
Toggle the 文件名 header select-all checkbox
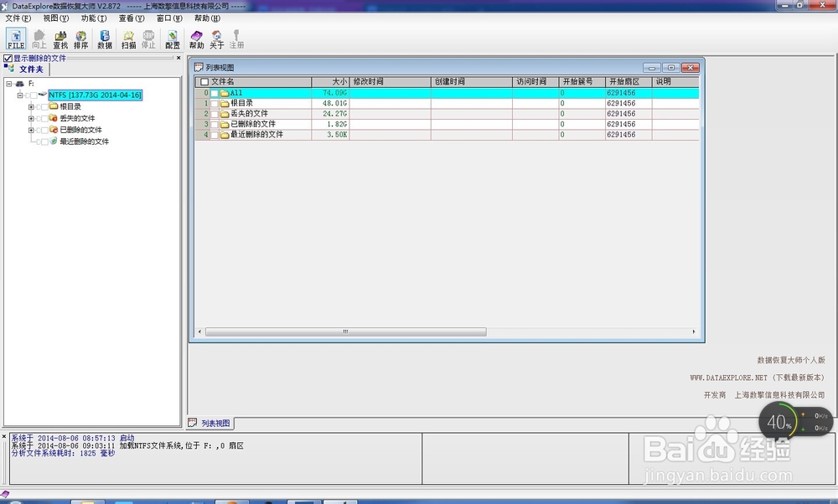[204, 82]
